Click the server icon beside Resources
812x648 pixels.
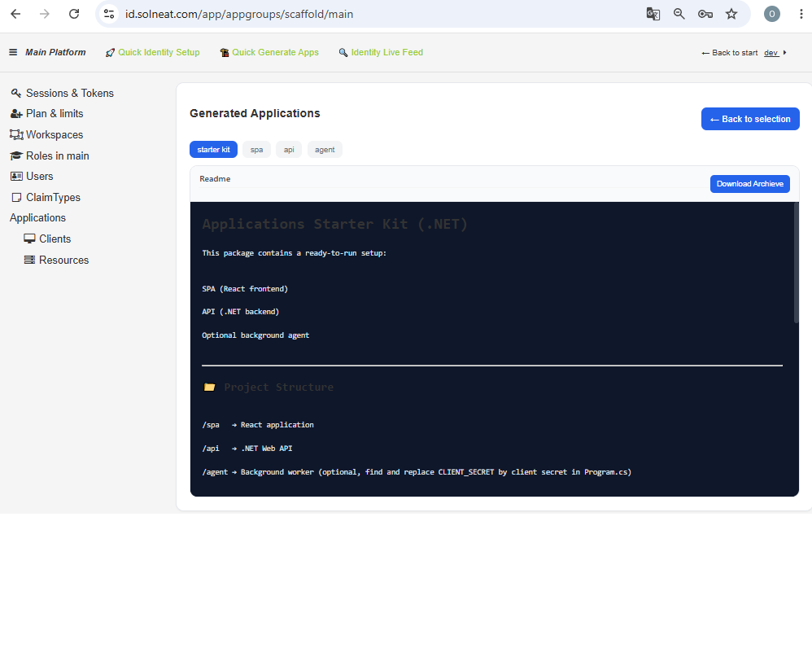(29, 260)
